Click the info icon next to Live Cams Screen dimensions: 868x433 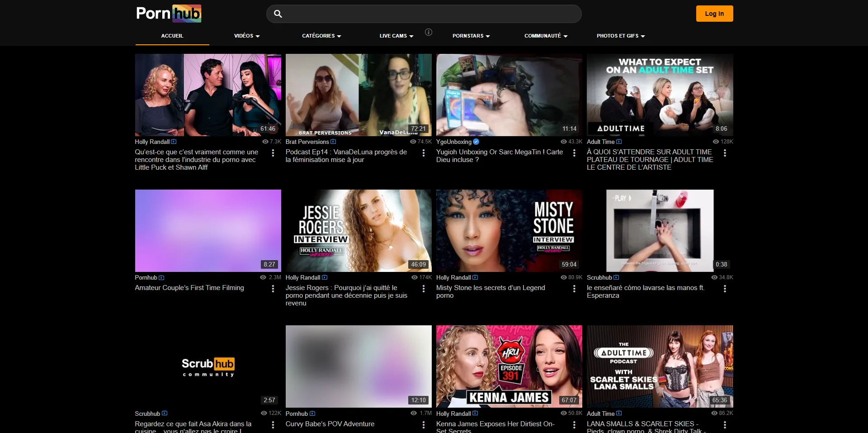(x=429, y=32)
